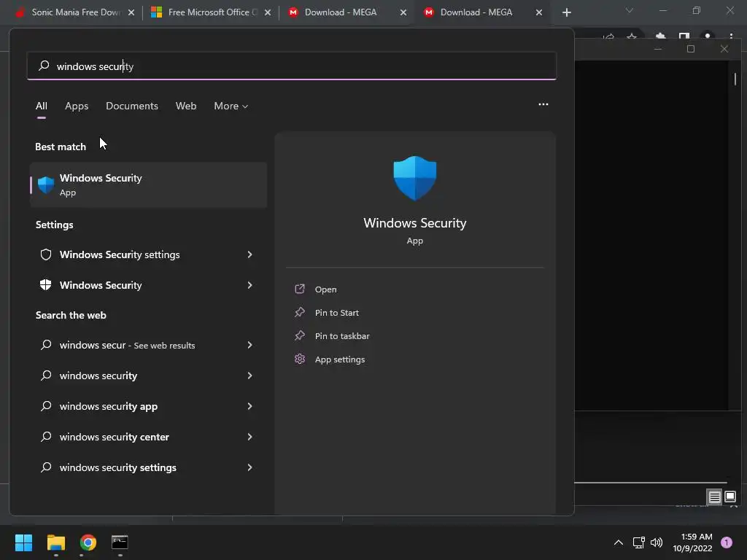Select the windows security settings web suggestion
Image resolution: width=747 pixels, height=560 pixels.
point(148,467)
